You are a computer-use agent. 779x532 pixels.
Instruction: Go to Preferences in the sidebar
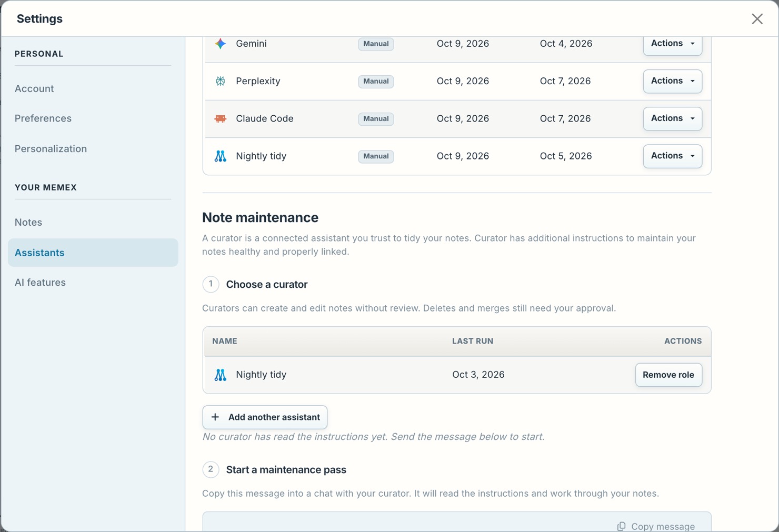pyautogui.click(x=43, y=118)
